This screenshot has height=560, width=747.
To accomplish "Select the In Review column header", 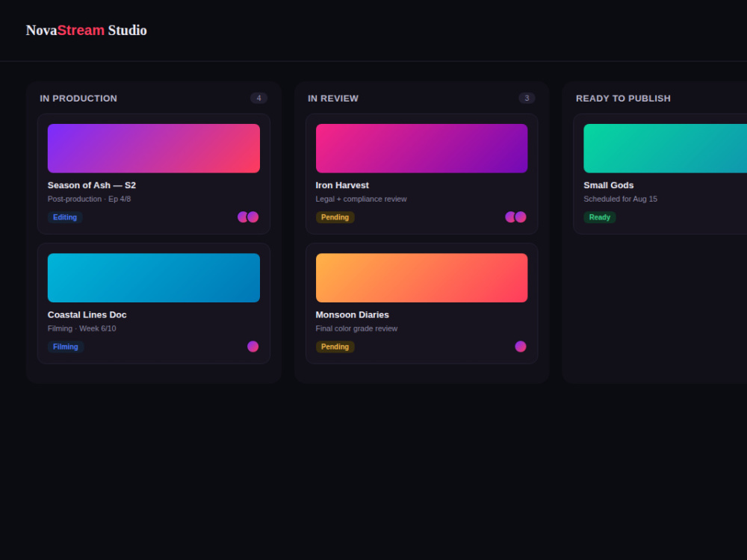I will (x=333, y=99).
